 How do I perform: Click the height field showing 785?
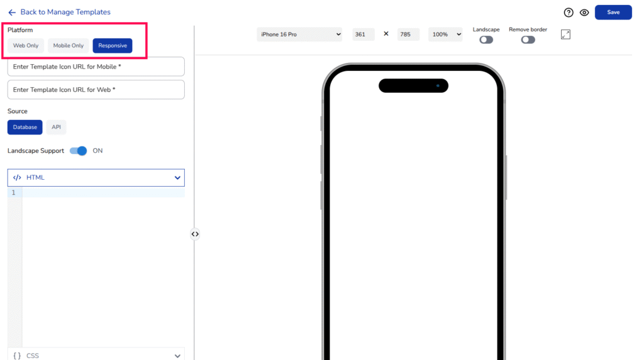(x=408, y=35)
